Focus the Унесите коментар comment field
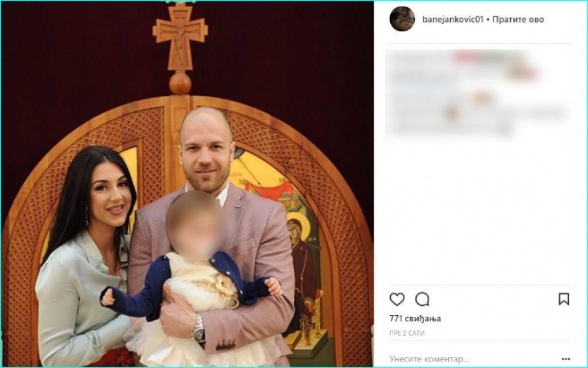The height and width of the screenshot is (368, 588). click(472, 359)
